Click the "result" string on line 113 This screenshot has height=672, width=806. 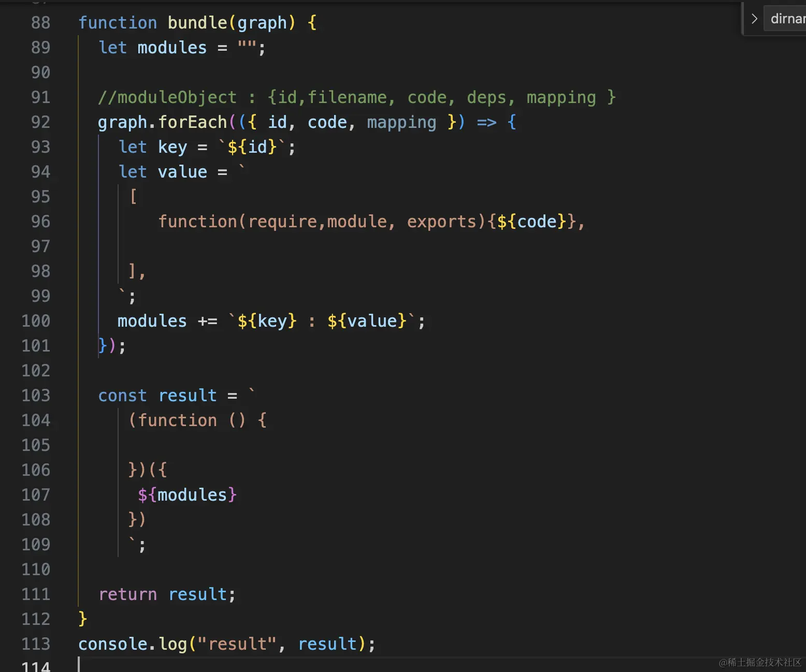[x=237, y=644]
